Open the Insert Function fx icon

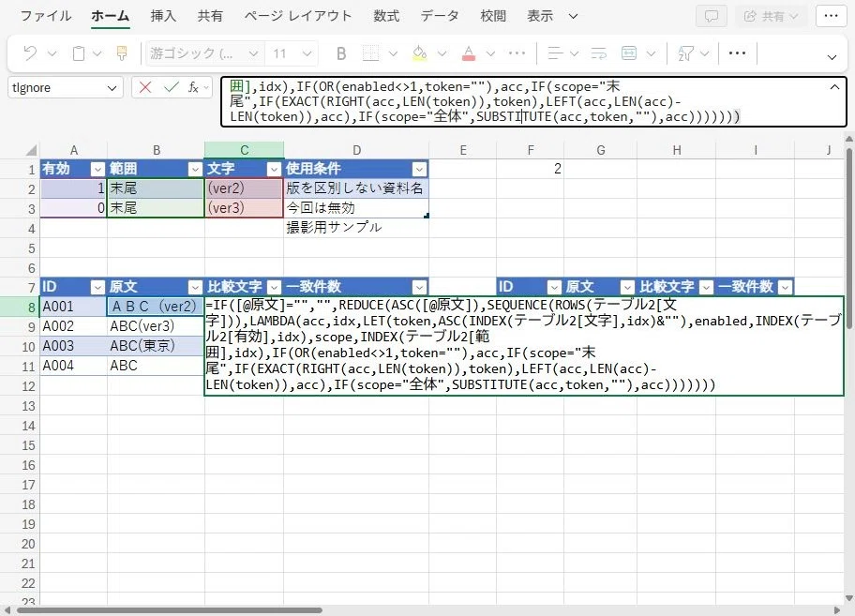pyautogui.click(x=193, y=87)
